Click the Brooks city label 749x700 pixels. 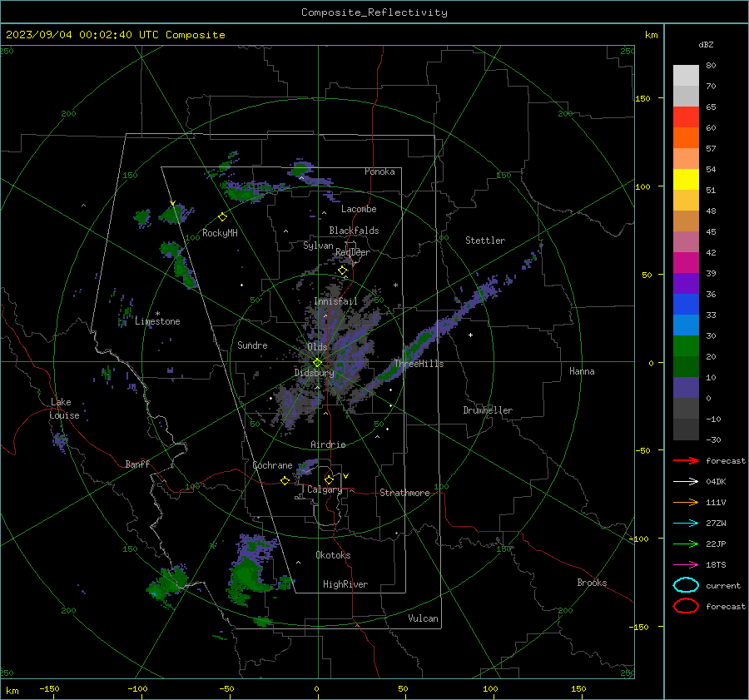[x=592, y=583]
